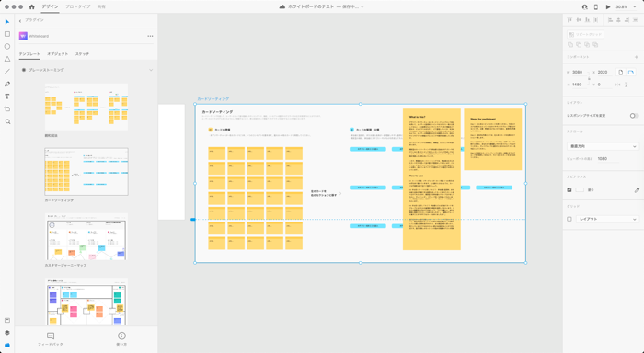The image size is (644, 353).
Task: Open the Libraries panel icon
Action: tap(7, 320)
